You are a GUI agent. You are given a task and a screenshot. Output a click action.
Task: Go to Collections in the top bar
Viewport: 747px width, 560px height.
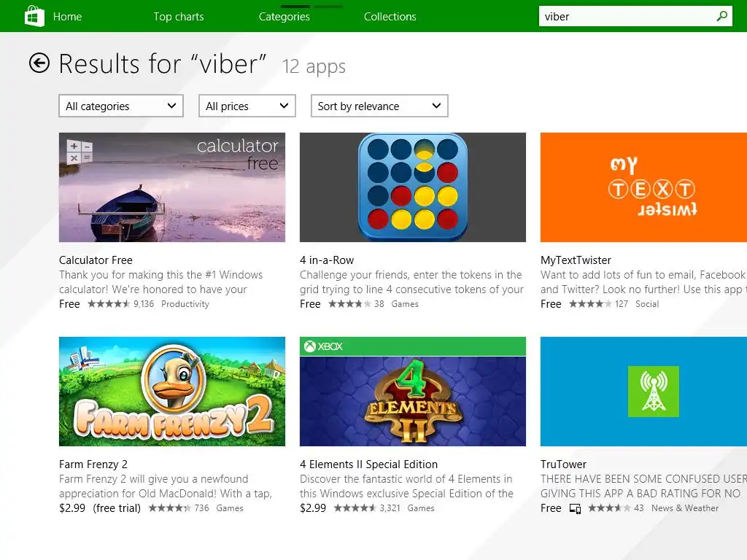390,17
